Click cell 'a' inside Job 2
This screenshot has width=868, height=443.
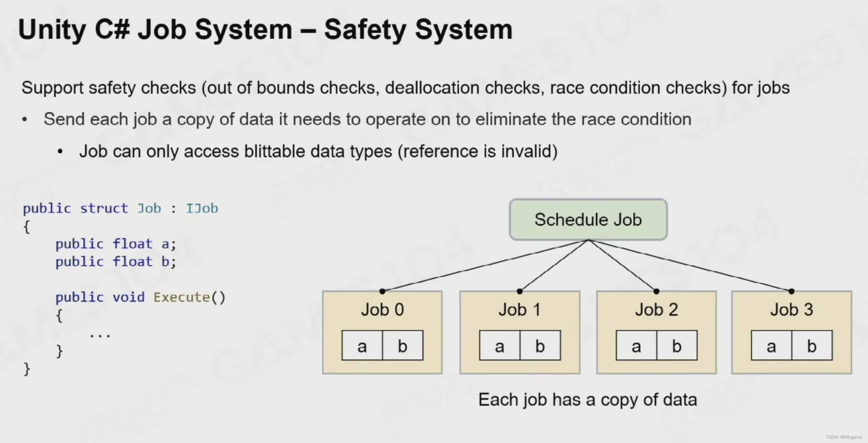point(636,346)
